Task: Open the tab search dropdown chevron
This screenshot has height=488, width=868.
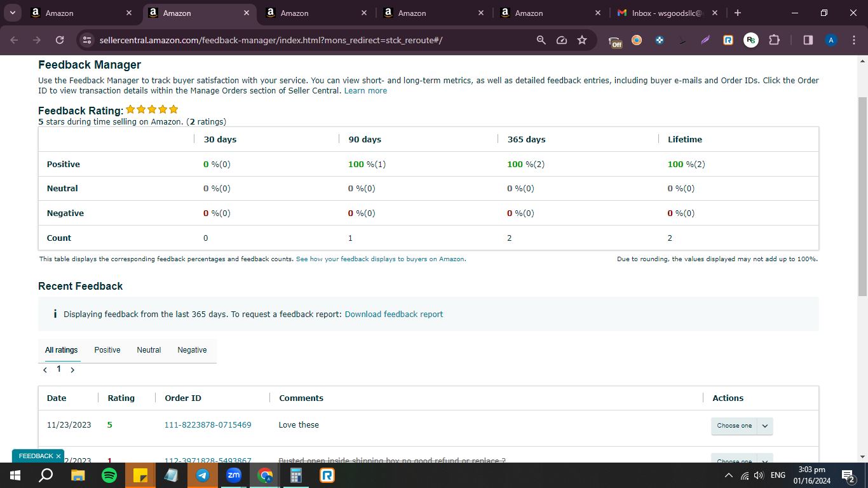Action: point(12,13)
